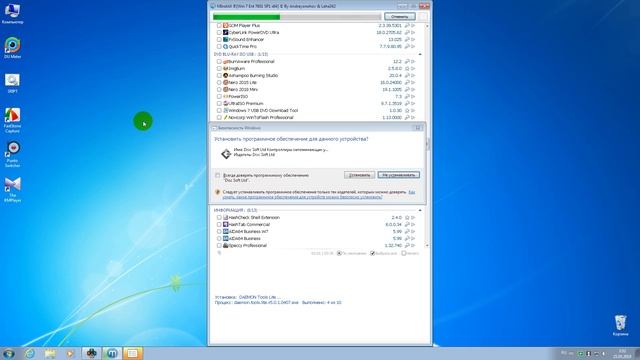Toggle the 'Select all' checkbox at the bottom
Viewport: 640px width, 360px height.
point(372,253)
